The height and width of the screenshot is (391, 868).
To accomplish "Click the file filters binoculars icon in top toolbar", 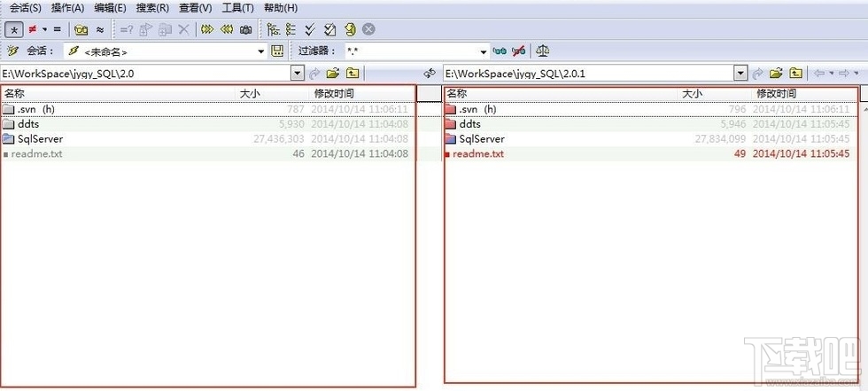I will tap(81, 29).
